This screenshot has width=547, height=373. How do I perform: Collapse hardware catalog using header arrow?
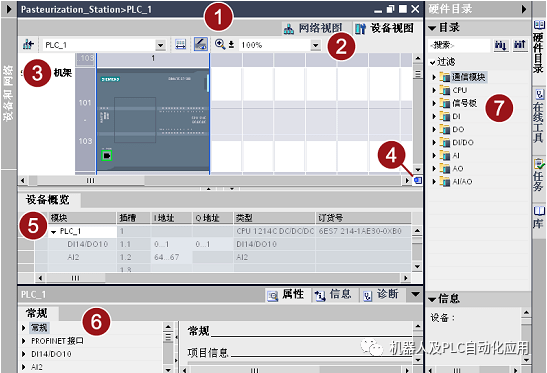tap(524, 9)
